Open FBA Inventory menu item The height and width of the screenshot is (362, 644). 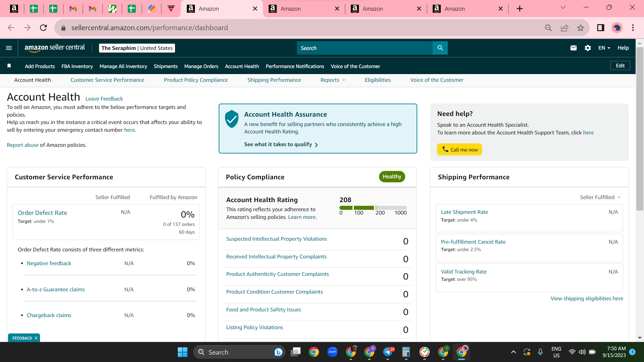click(77, 66)
